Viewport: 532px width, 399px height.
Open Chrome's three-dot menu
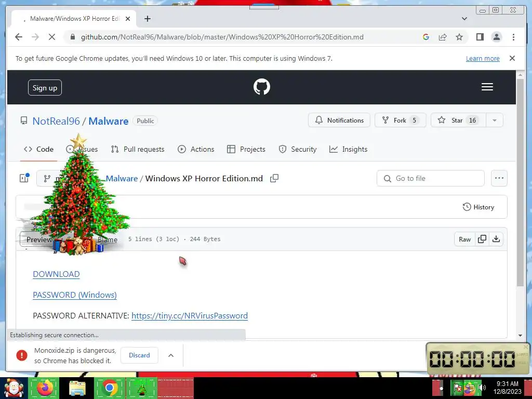(x=513, y=37)
